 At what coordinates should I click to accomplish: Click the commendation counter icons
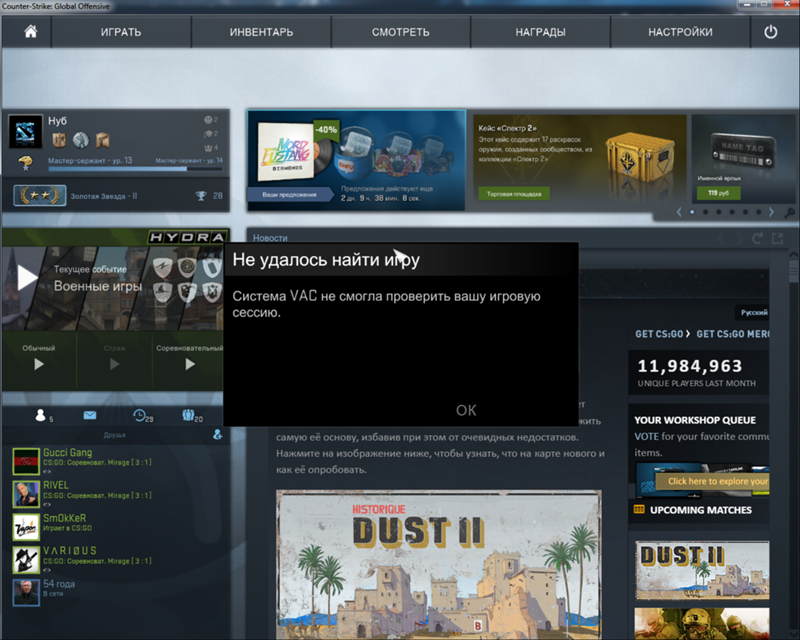pyautogui.click(x=211, y=134)
